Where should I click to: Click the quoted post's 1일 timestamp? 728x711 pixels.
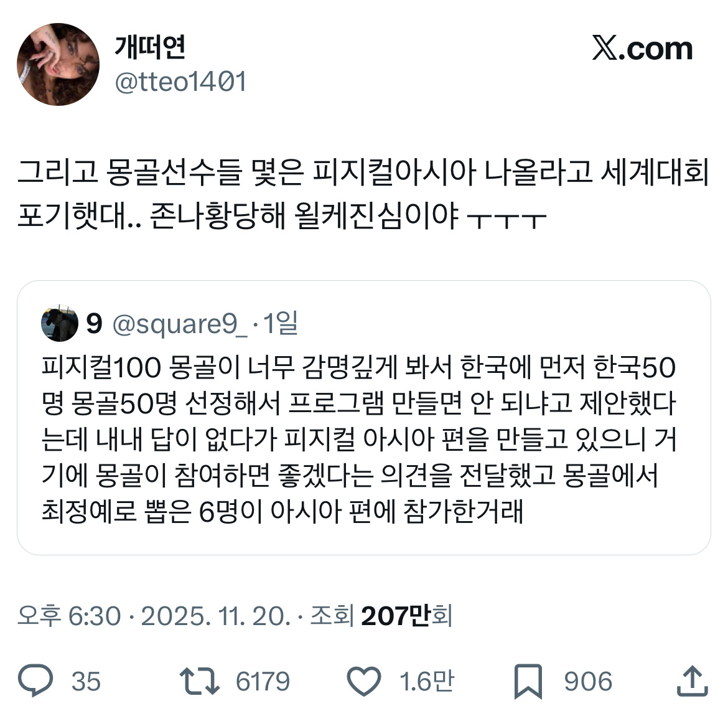[x=281, y=323]
